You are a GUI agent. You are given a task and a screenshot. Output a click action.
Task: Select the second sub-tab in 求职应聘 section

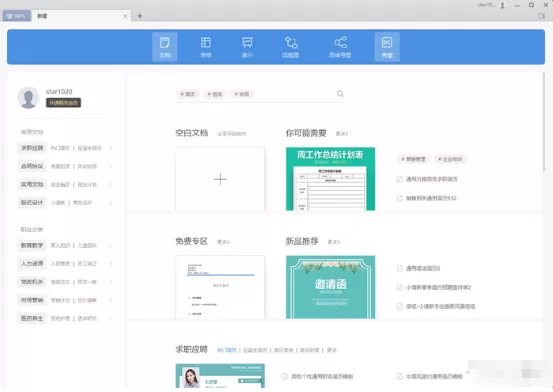coord(255,350)
